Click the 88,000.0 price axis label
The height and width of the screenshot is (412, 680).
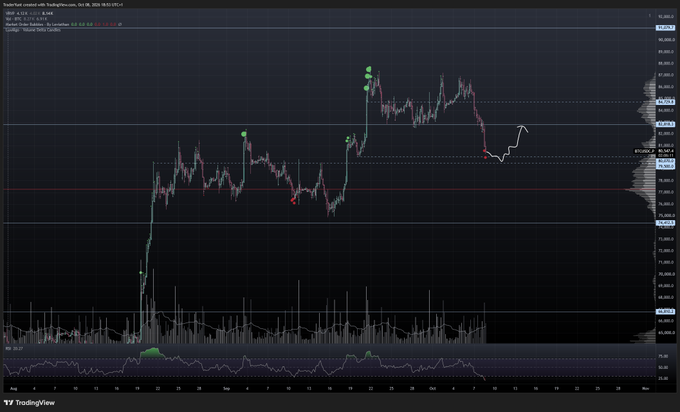coord(666,63)
